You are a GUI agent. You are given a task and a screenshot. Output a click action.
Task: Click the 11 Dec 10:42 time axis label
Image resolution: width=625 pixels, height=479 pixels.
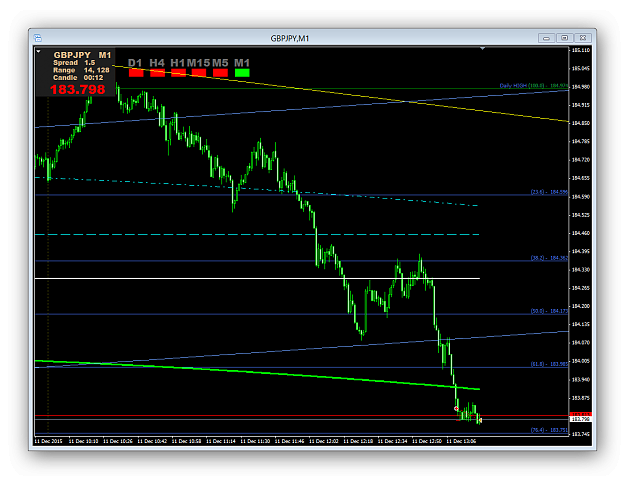point(152,441)
